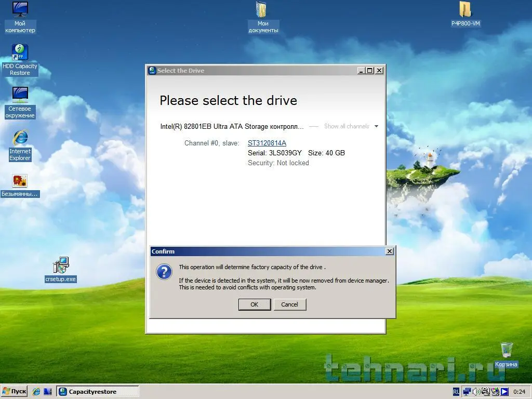Screen dimensions: 532x399
Task: Click the Intel 82801EB controller name text
Action: (x=232, y=127)
